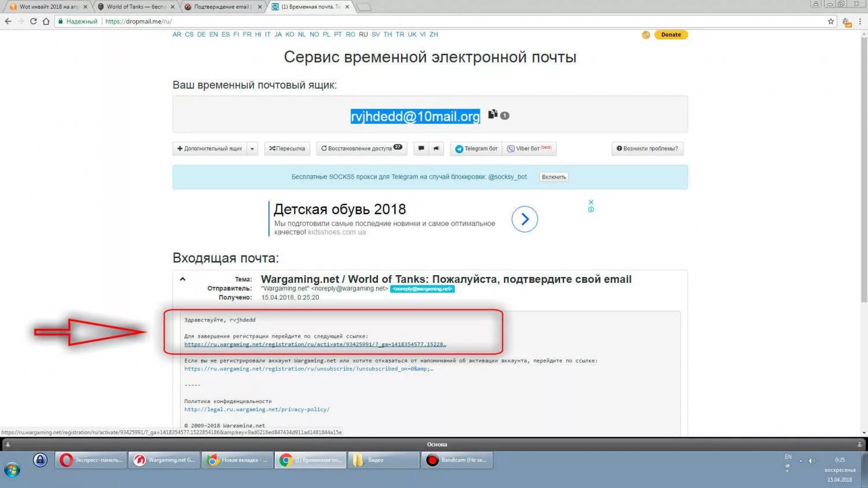Switch to World of Tanks tab
Image resolution: width=868 pixels, height=488 pixels.
136,7
